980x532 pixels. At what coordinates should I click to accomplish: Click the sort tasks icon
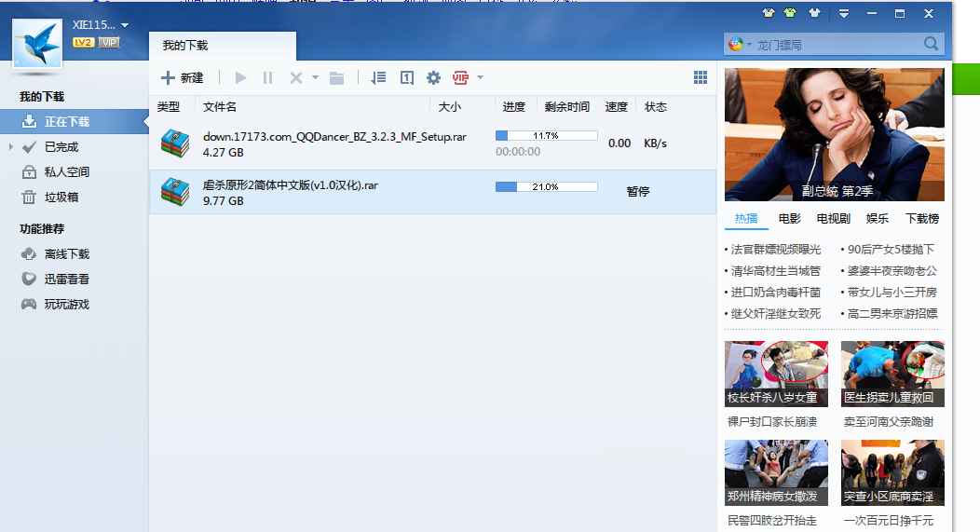pyautogui.click(x=378, y=78)
